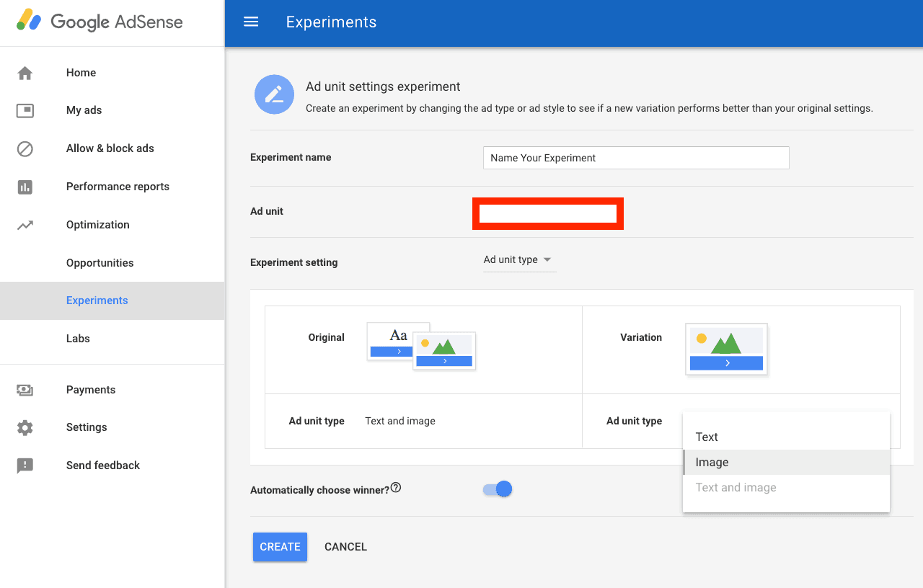The width and height of the screenshot is (923, 588).
Task: Select the Optimization trending-arrow icon
Action: tap(25, 224)
